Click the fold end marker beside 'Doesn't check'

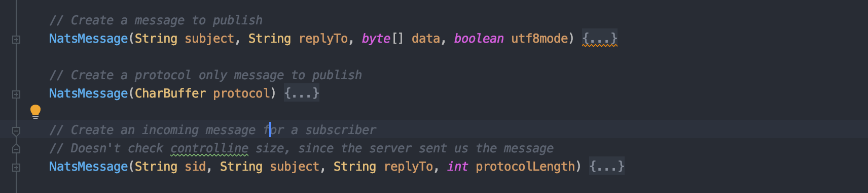click(16, 148)
